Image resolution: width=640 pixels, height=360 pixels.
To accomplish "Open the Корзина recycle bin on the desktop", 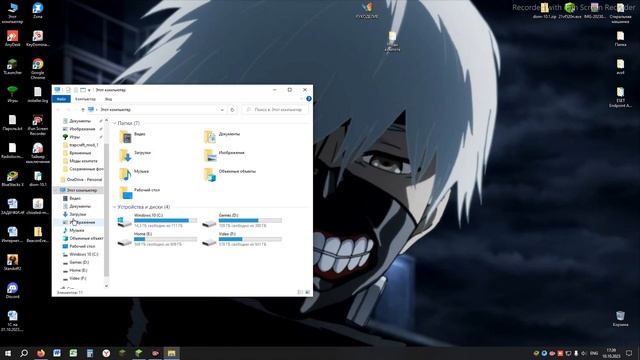I will [x=620, y=318].
